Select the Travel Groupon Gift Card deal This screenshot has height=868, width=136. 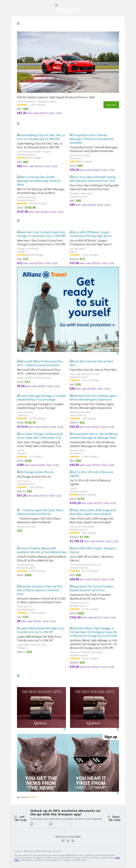[40, 512]
